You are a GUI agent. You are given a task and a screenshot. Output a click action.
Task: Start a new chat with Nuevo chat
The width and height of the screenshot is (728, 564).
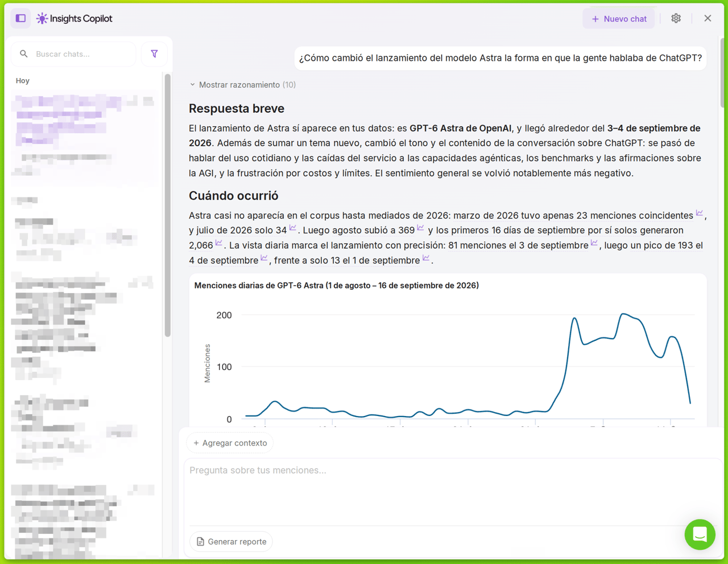click(619, 19)
